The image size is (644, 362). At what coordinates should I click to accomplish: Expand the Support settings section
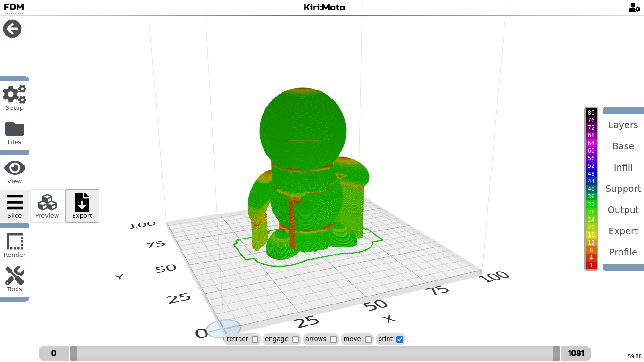tap(623, 189)
